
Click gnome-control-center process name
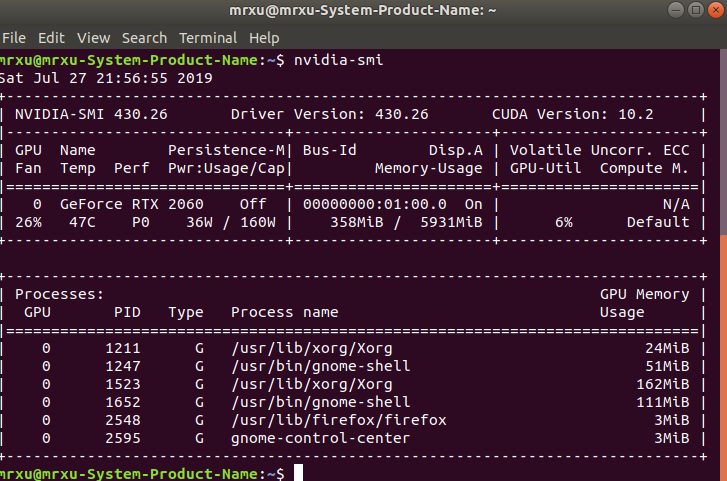tap(320, 438)
